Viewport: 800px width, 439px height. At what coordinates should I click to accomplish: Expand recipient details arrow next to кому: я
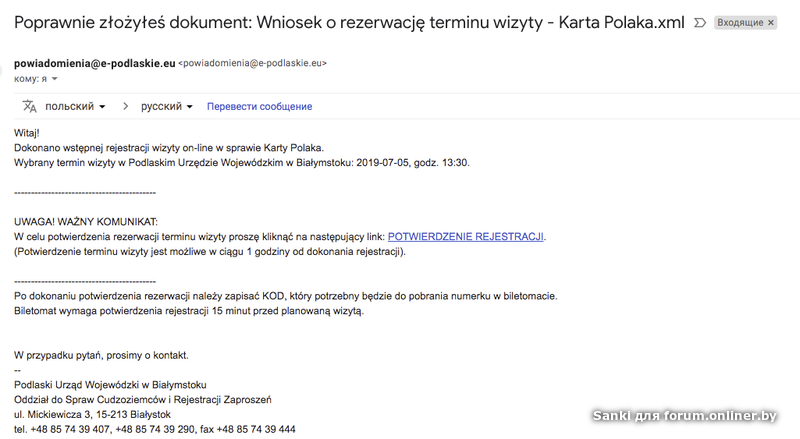tap(55, 79)
